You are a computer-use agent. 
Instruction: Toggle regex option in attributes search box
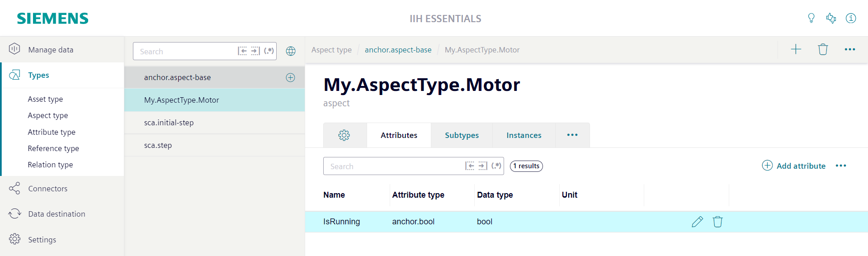pyautogui.click(x=496, y=166)
